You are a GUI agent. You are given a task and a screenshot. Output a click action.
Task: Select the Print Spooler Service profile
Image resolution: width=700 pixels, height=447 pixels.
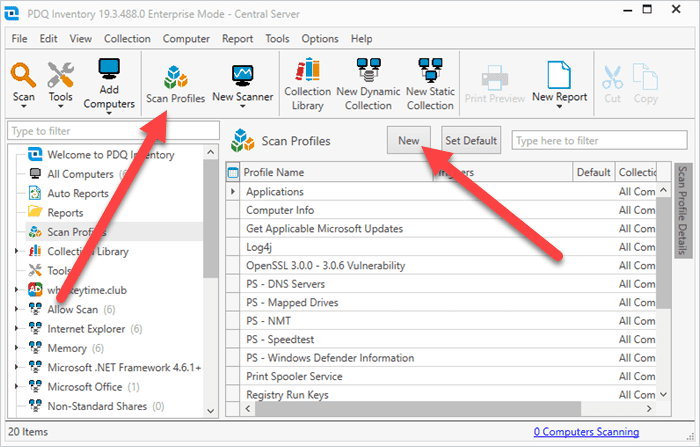[x=441, y=376]
